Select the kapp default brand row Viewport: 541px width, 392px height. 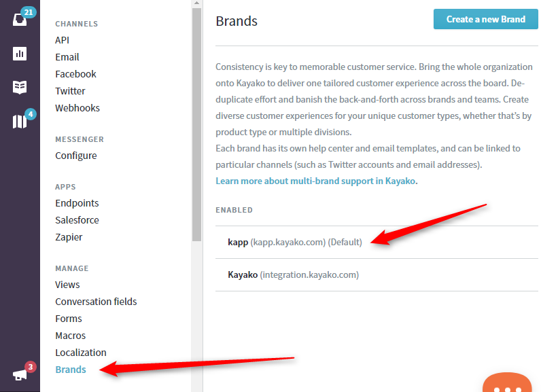[377, 242]
